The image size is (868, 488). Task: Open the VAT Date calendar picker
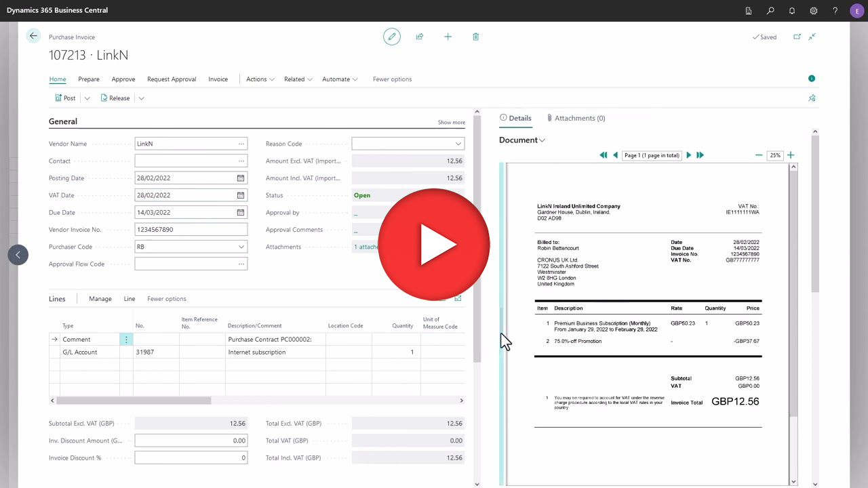(x=241, y=195)
